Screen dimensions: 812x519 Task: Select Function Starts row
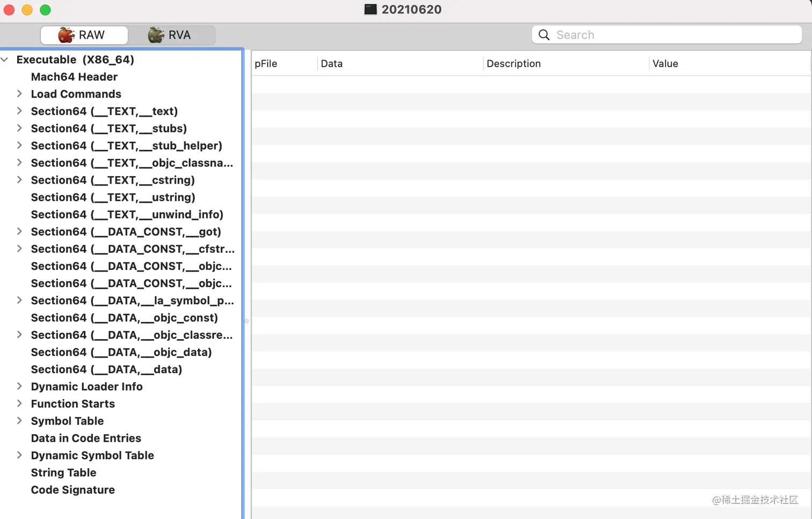[x=73, y=404]
